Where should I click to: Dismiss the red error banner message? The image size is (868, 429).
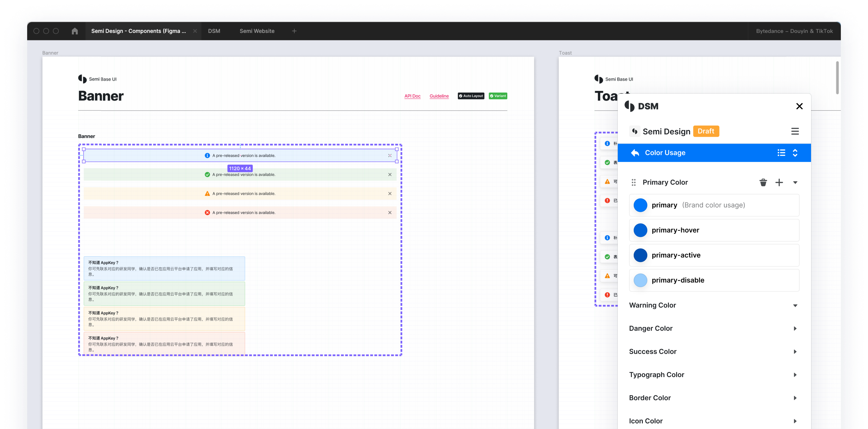[x=390, y=213]
